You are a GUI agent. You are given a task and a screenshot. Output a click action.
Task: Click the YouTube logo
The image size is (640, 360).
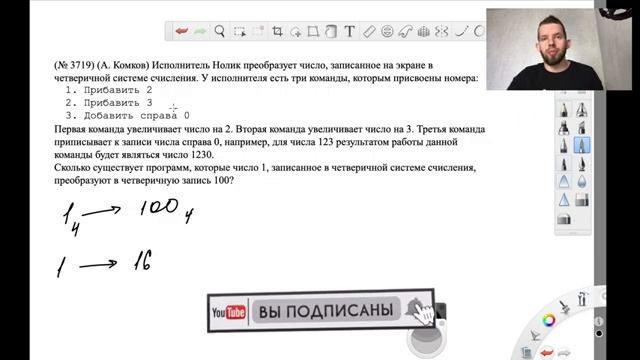click(x=229, y=313)
